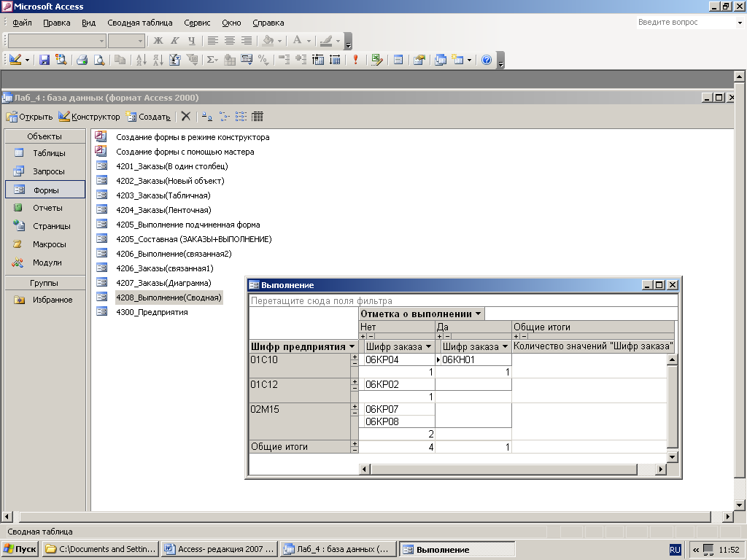Click pivot table horizontal scrollbar right arrow
This screenshot has width=747, height=560.
click(660, 469)
